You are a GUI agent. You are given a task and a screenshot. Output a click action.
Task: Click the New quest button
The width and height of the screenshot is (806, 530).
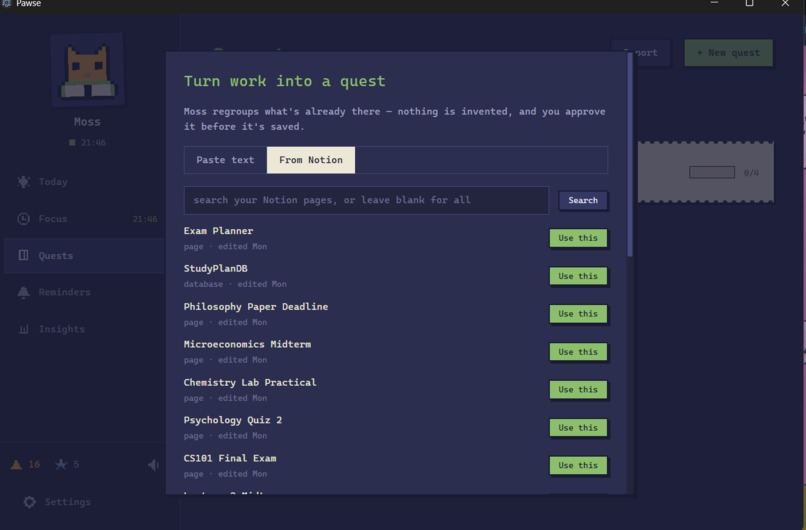pos(728,52)
